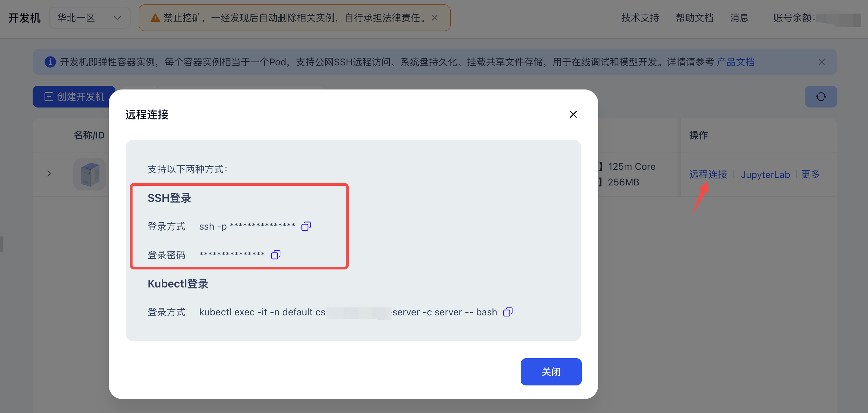Copy the SSH login command
Screen dimensions: 868x413
point(305,226)
